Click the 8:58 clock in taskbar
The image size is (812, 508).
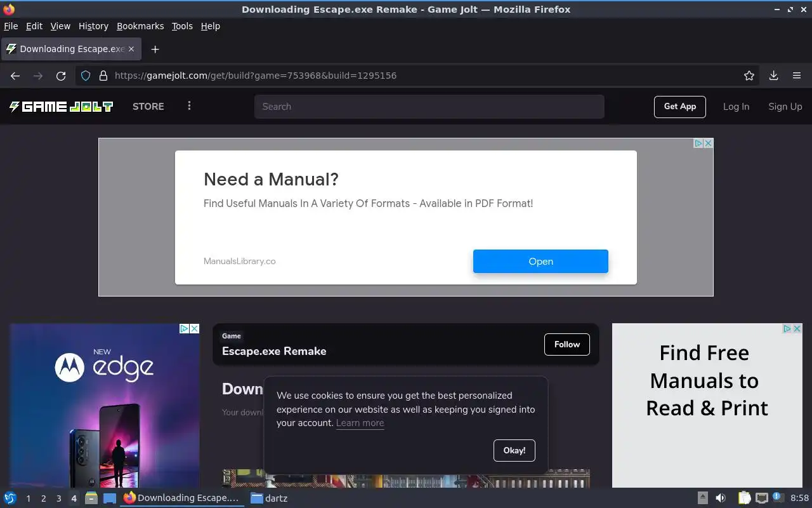[x=799, y=498]
